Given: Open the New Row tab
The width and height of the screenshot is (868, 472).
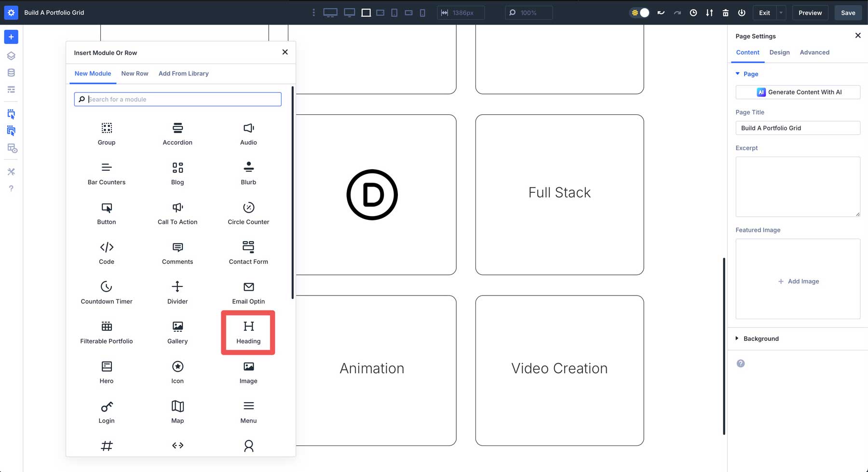Looking at the screenshot, I should tap(135, 73).
